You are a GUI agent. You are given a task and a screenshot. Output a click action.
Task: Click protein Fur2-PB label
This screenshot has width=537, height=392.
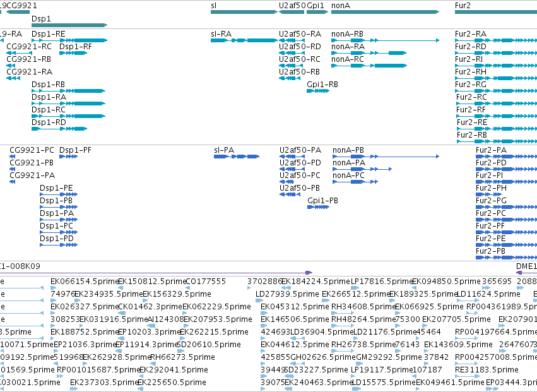pos(491,251)
